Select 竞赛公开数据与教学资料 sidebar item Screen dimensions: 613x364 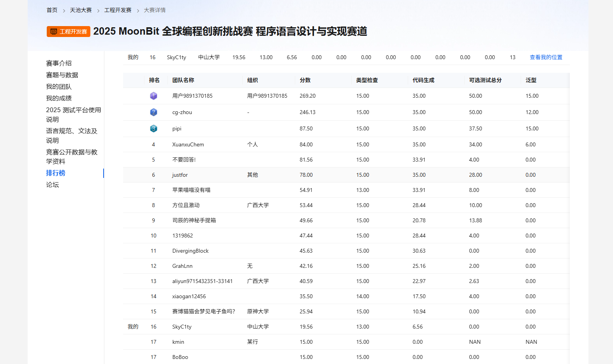pyautogui.click(x=72, y=157)
